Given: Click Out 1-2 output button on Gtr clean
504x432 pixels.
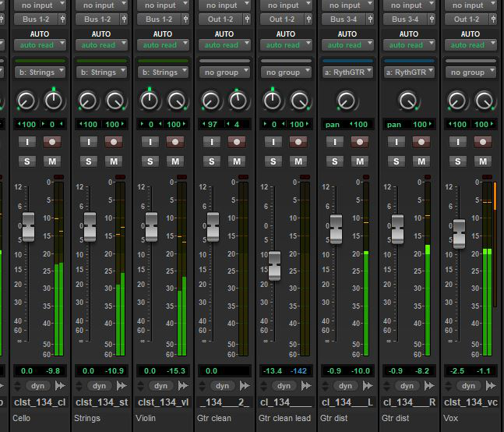Looking at the screenshot, I should pos(220,19).
